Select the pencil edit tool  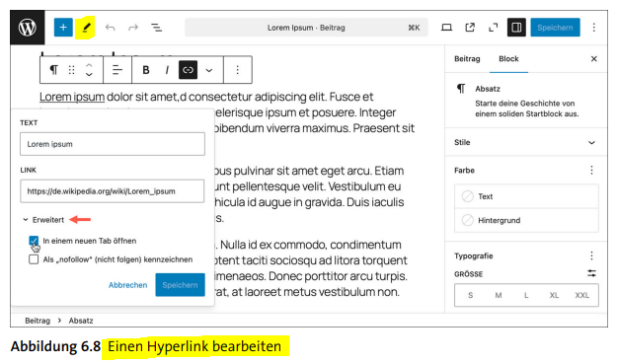[86, 28]
